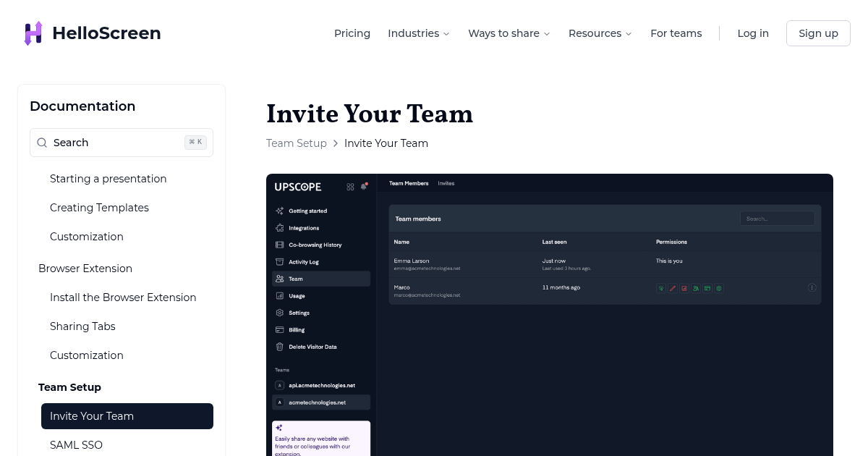Viewport: 868px width, 456px height.
Task: Open Install the Browser Extension doc
Action: coord(123,297)
